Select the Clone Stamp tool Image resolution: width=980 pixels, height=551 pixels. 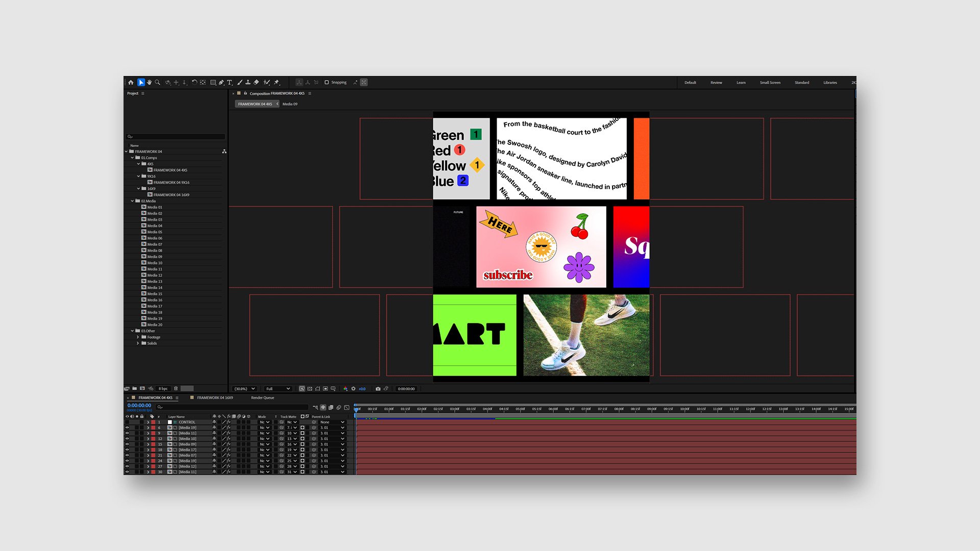248,82
